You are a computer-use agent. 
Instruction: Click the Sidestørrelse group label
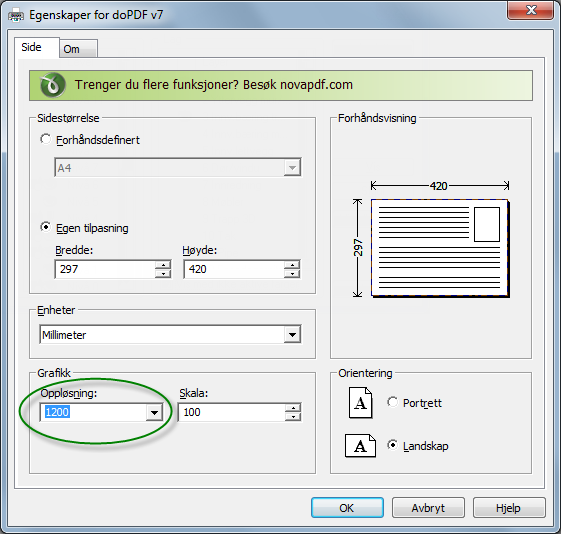(x=68, y=118)
